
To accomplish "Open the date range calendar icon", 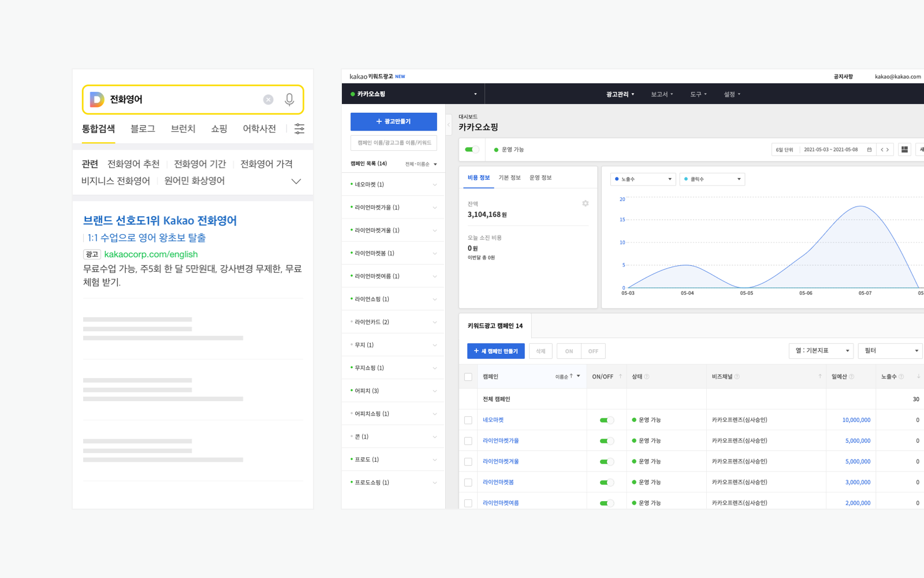I will [x=869, y=150].
